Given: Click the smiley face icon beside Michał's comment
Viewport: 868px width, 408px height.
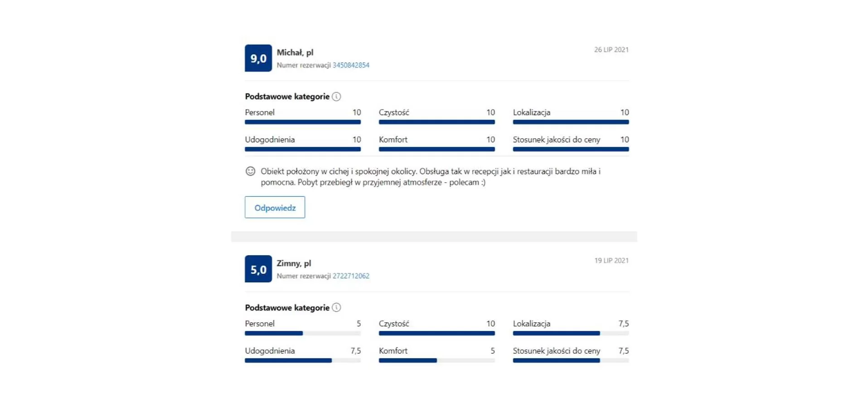Looking at the screenshot, I should (250, 171).
